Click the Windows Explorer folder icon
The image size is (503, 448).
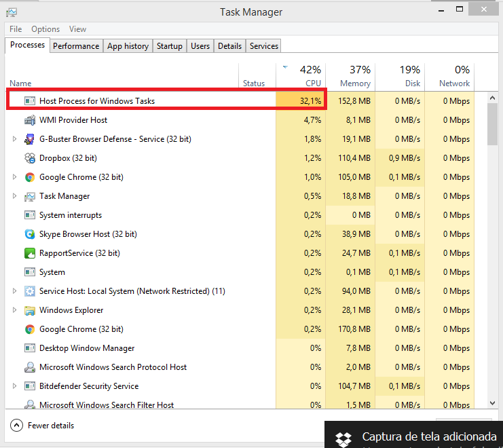tap(30, 310)
